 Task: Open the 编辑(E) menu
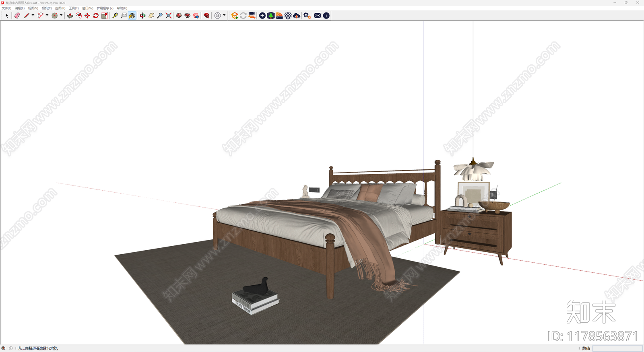click(20, 8)
